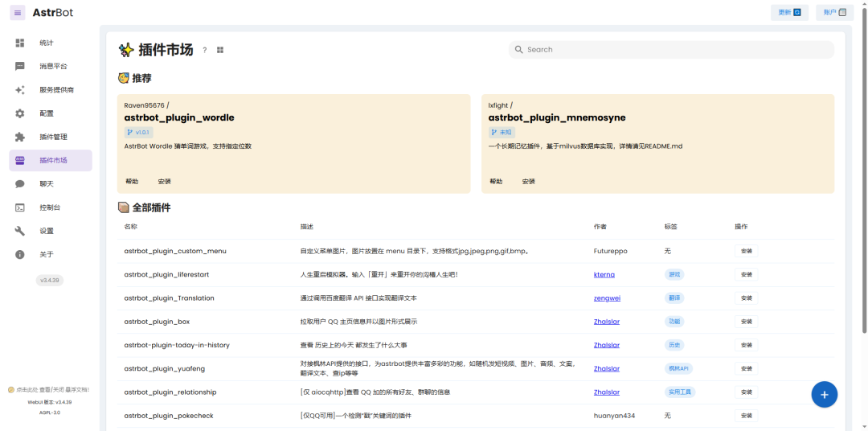
Task: Open the 聊天 speech bubble icon
Action: tap(20, 184)
